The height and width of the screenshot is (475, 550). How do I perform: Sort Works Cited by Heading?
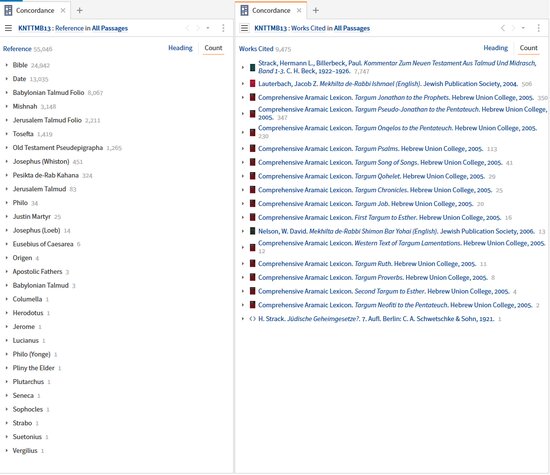[495, 48]
